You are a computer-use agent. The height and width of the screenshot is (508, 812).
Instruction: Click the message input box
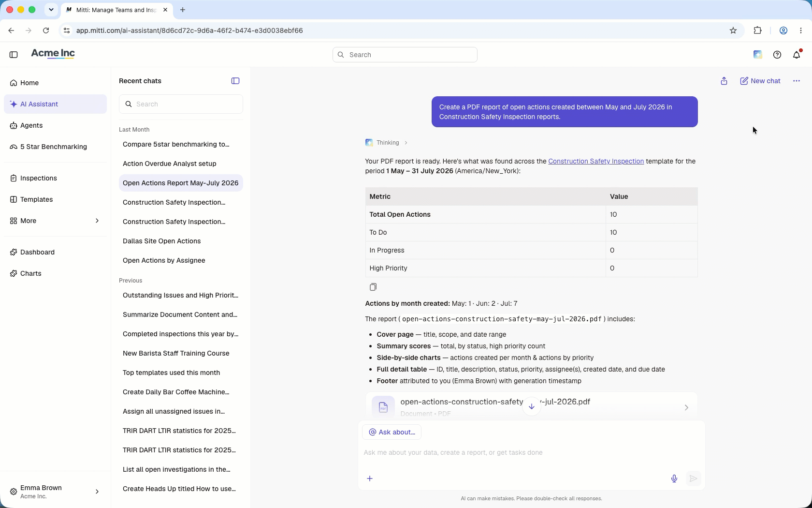pyautogui.click(x=531, y=453)
